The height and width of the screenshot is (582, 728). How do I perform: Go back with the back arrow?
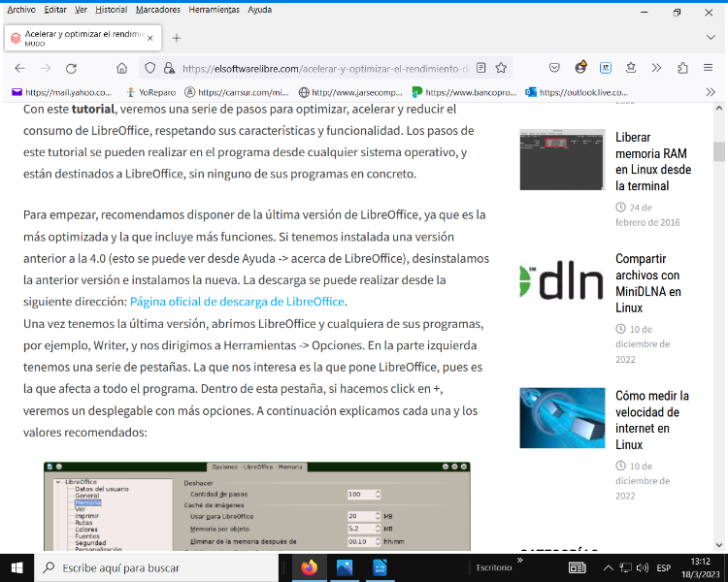coord(19,68)
